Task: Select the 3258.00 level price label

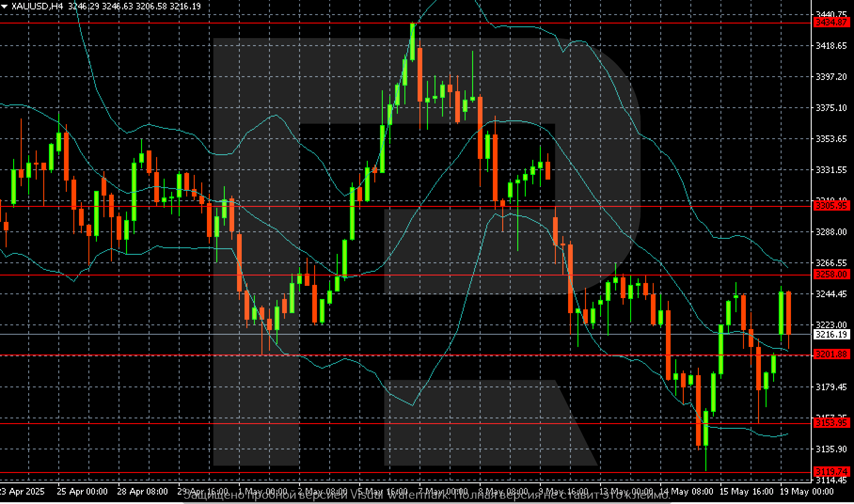Action: click(x=831, y=275)
